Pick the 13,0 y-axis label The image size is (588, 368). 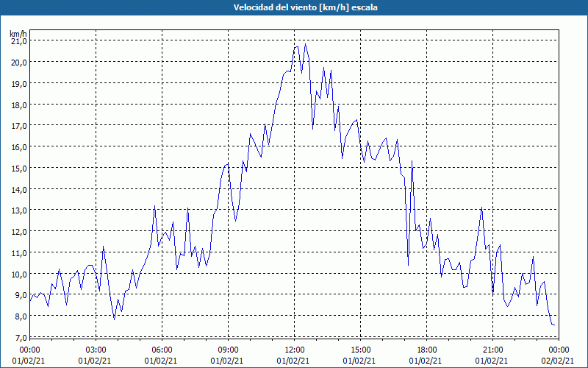click(19, 210)
